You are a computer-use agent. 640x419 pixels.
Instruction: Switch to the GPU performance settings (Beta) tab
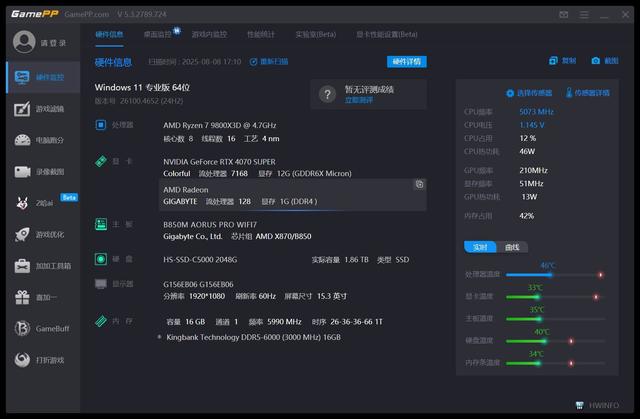[x=387, y=34]
